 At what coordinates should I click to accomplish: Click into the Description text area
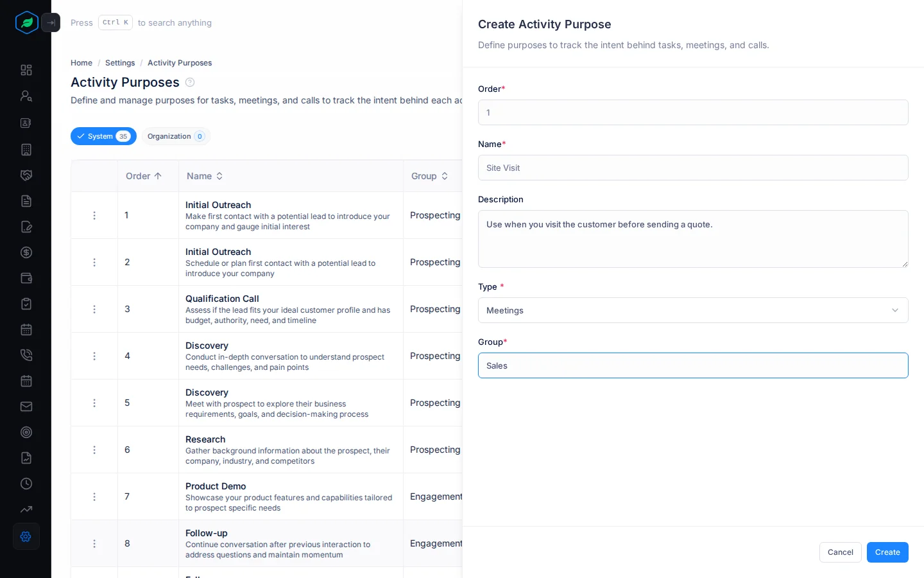click(x=693, y=239)
